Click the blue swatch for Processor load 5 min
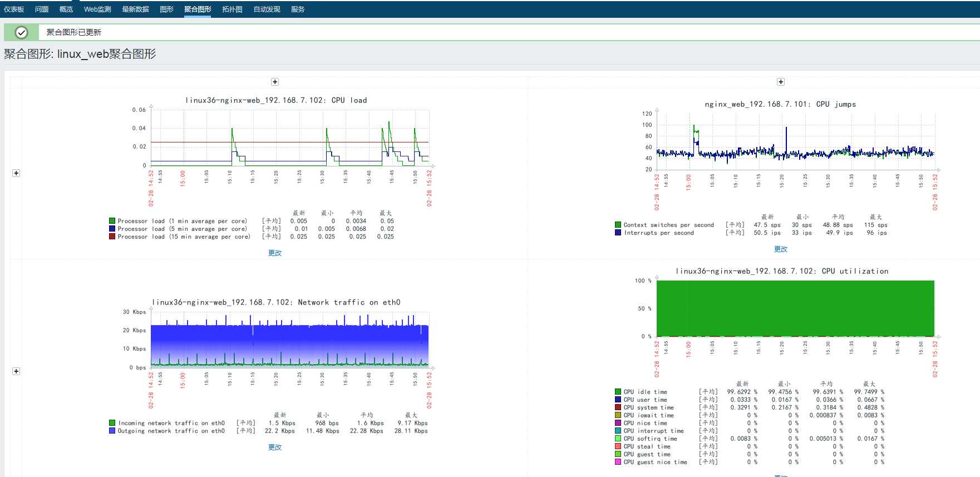 point(112,229)
